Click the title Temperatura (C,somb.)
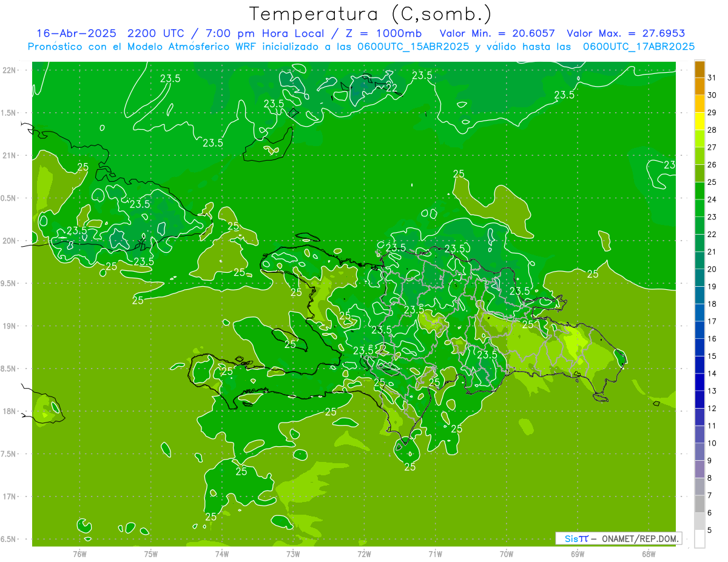The height and width of the screenshot is (562, 728). tap(370, 14)
